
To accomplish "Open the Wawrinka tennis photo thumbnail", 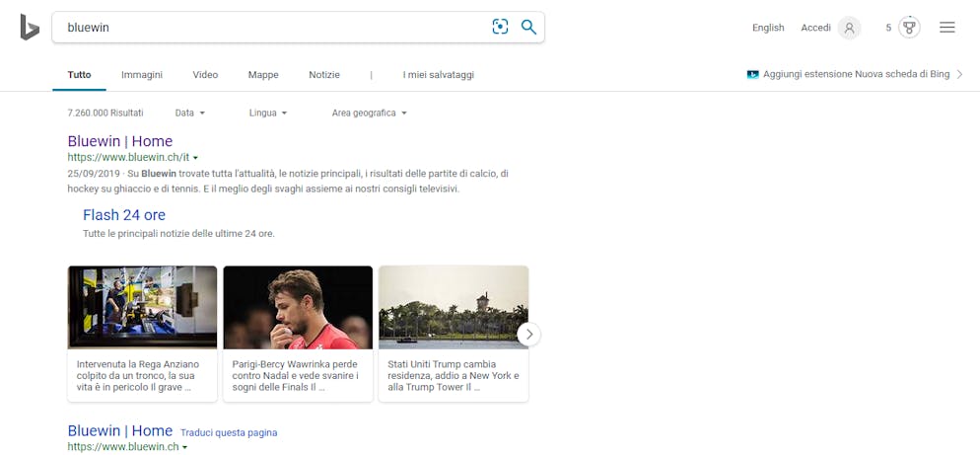I will (x=298, y=307).
